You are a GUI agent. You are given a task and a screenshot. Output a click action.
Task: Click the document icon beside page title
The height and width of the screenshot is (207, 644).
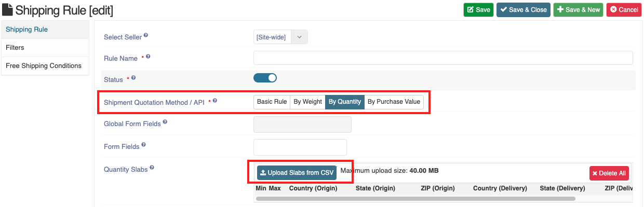click(x=7, y=10)
